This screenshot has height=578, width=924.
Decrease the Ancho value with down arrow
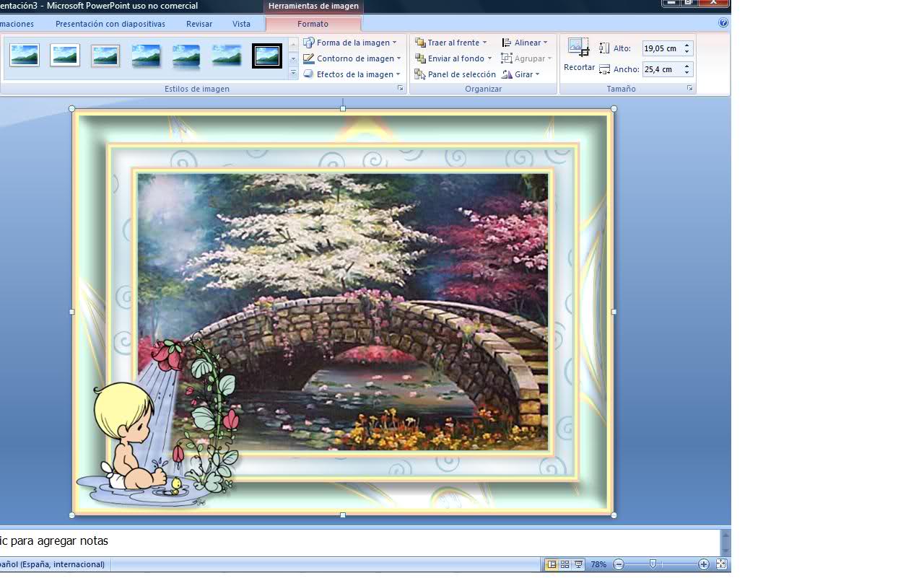[x=687, y=73]
